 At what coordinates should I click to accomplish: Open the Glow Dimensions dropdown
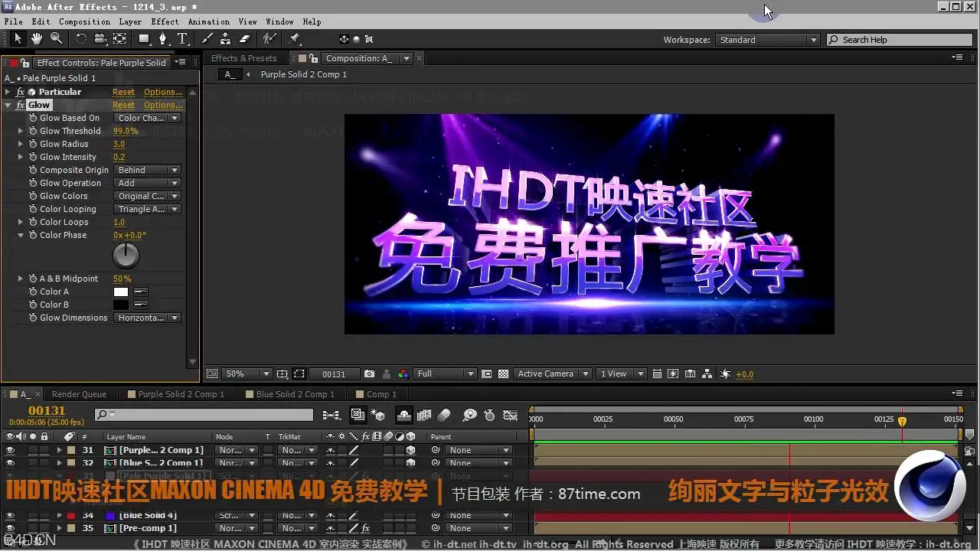[x=148, y=318]
